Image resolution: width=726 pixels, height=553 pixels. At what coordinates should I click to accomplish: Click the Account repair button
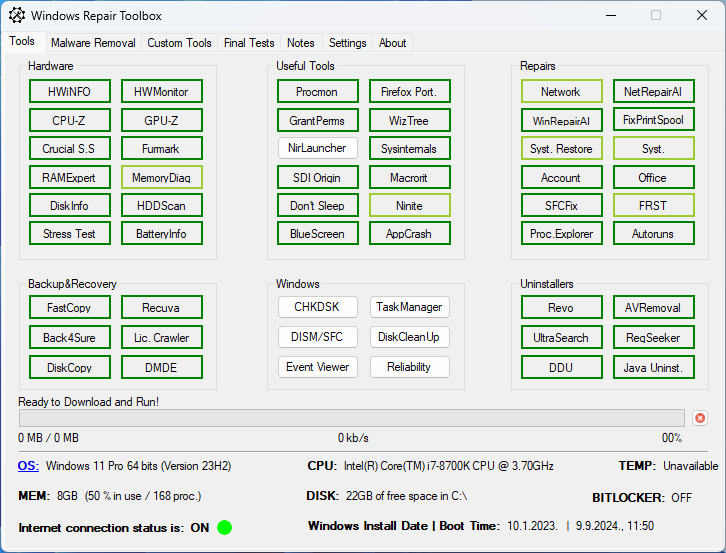click(562, 177)
